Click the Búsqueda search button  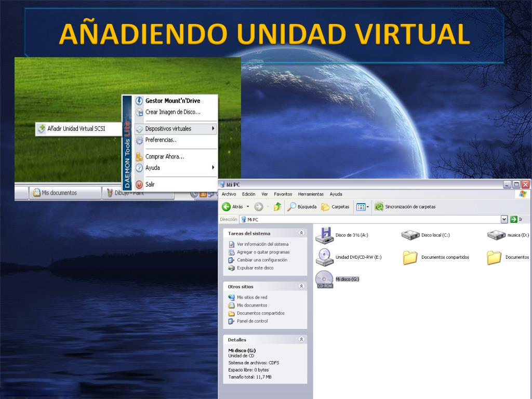tap(302, 207)
